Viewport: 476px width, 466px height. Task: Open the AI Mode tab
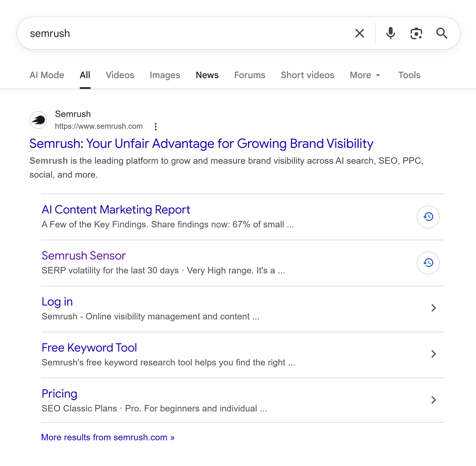click(46, 75)
